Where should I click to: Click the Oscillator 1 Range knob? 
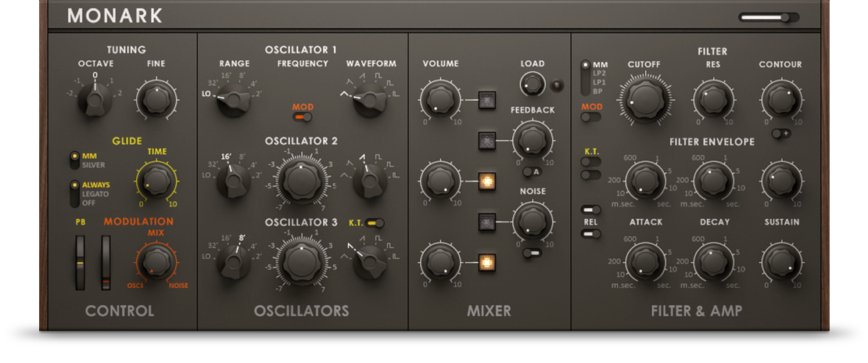tap(234, 100)
